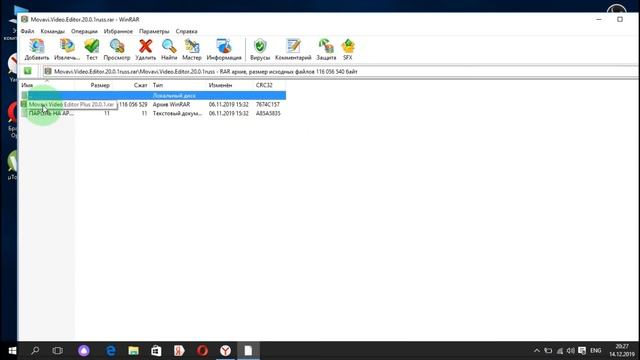Open the Избранное menu

(x=118, y=31)
